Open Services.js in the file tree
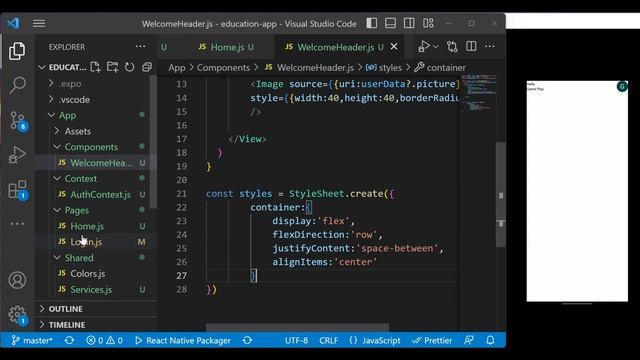640x360 pixels. [x=96, y=289]
